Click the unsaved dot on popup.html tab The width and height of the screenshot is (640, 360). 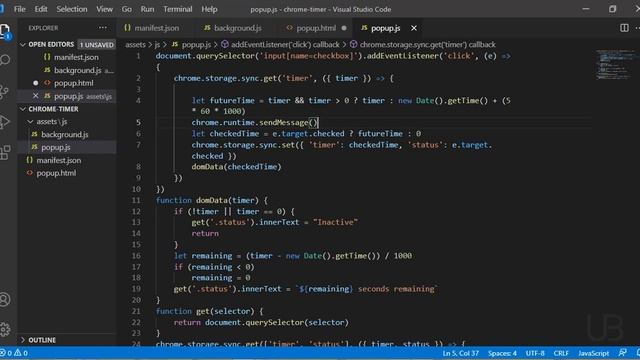tap(344, 28)
